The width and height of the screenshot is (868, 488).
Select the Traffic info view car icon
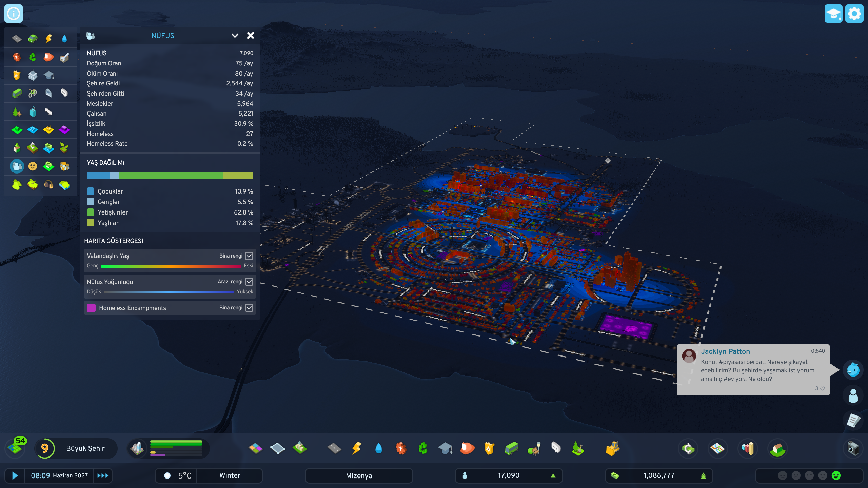pyautogui.click(x=33, y=39)
